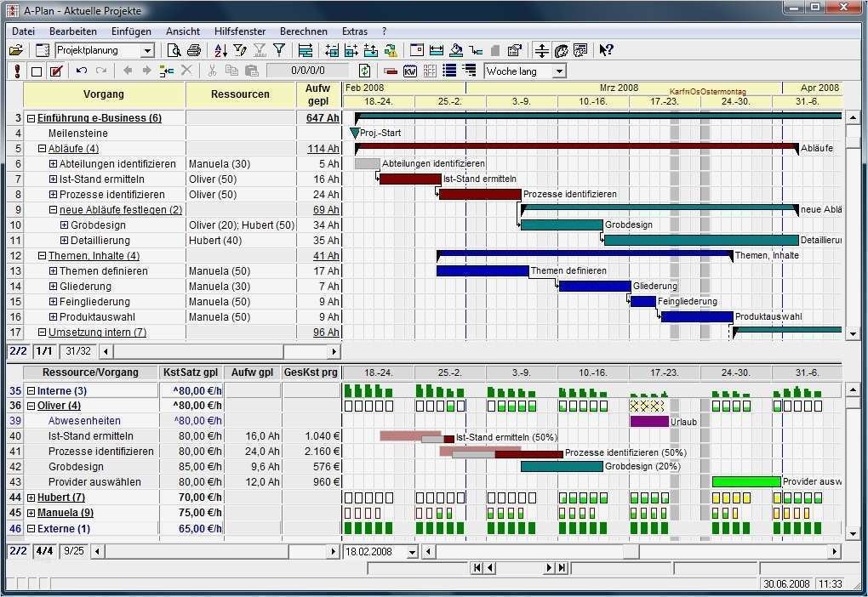Screen dimensions: 868x597
Task: Toggle calendar weeks with the KW icon
Action: (x=410, y=71)
